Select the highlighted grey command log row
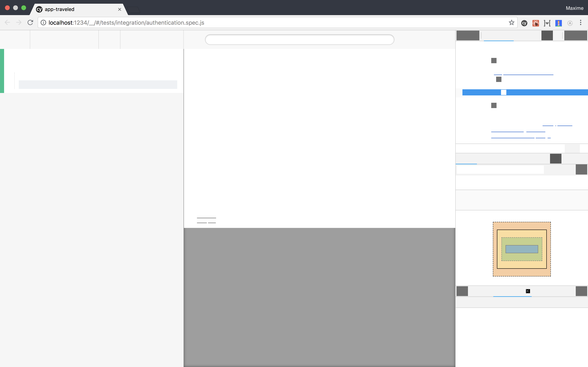 [x=98, y=84]
